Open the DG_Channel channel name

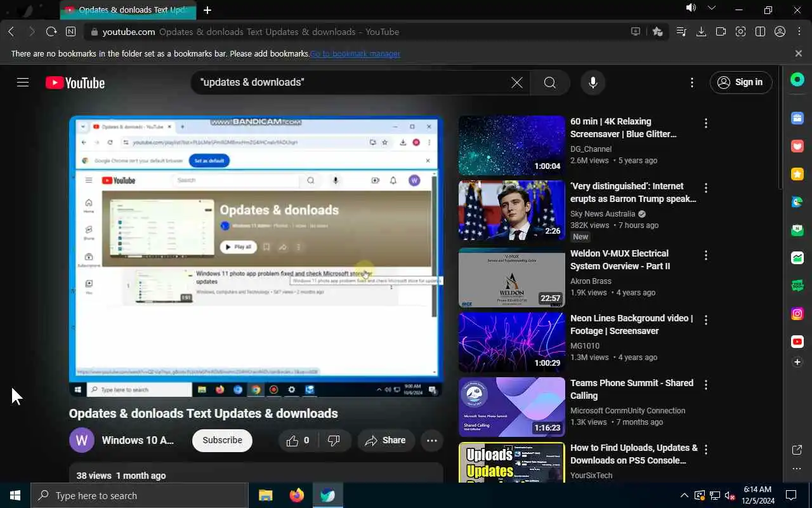click(x=591, y=149)
